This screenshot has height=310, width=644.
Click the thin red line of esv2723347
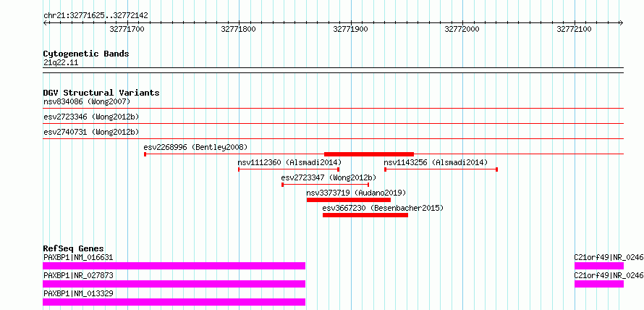coord(326,185)
